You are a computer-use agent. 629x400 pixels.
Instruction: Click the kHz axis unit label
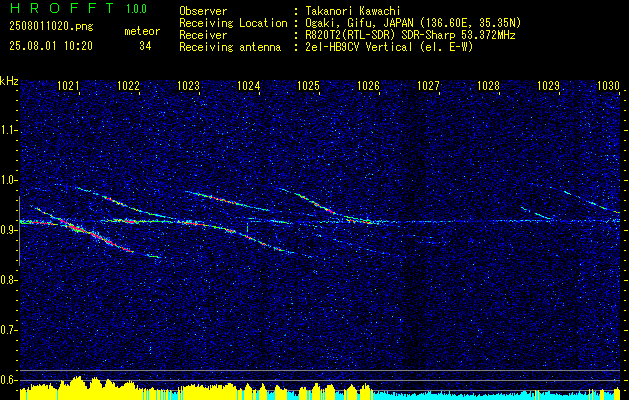pyautogui.click(x=9, y=81)
